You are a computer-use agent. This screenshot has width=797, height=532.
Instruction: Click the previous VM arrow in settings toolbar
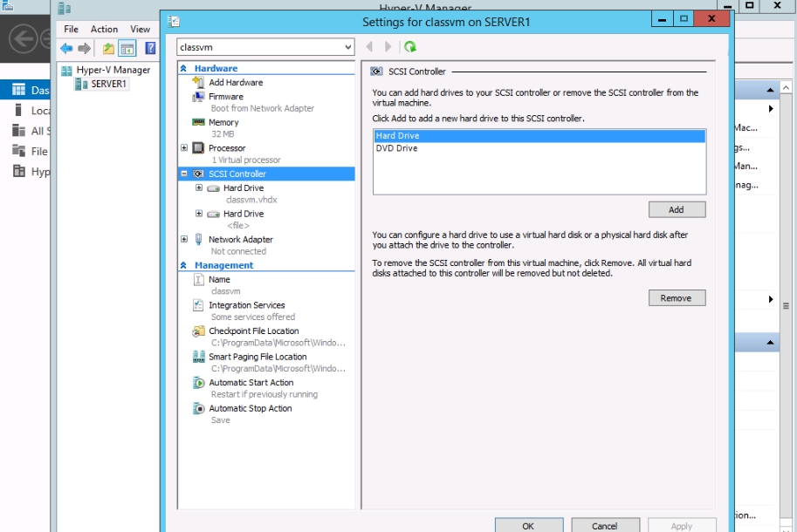pyautogui.click(x=369, y=47)
